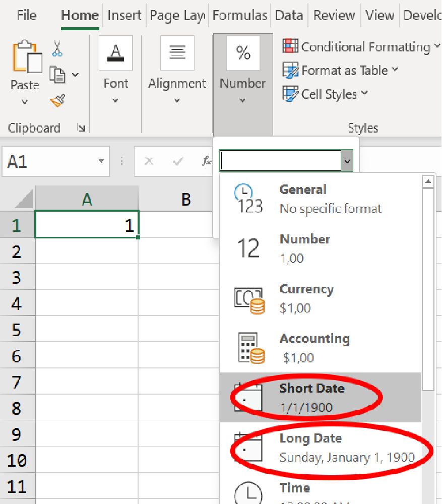Click the Paste clipboard icon

point(27,56)
